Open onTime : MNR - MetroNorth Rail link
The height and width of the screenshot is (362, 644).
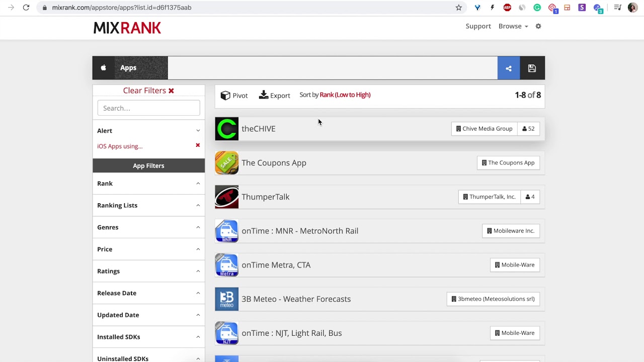point(300,231)
